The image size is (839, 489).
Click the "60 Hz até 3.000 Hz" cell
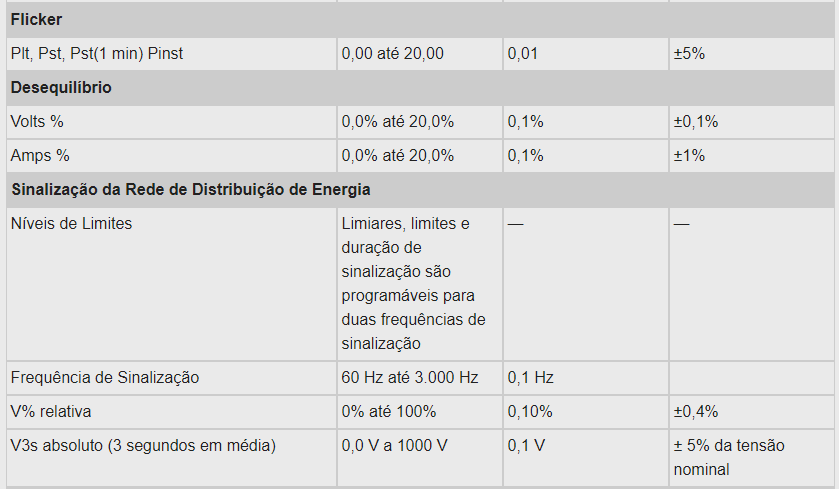[410, 378]
